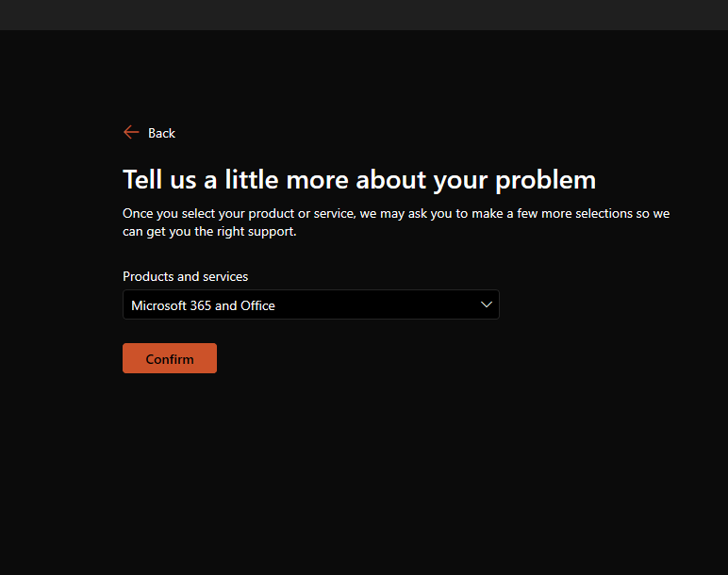Click the orange Confirm button
Screen dimensions: 728x575
[x=170, y=358]
